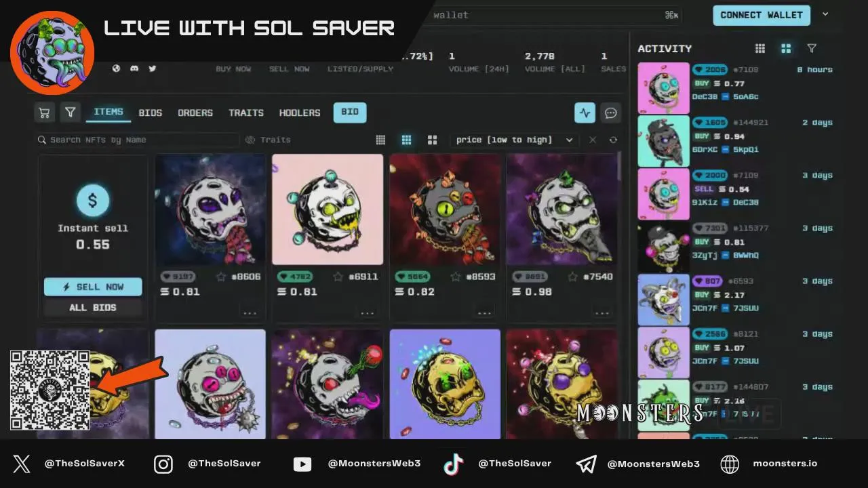Switch items to small grid view

tap(380, 140)
